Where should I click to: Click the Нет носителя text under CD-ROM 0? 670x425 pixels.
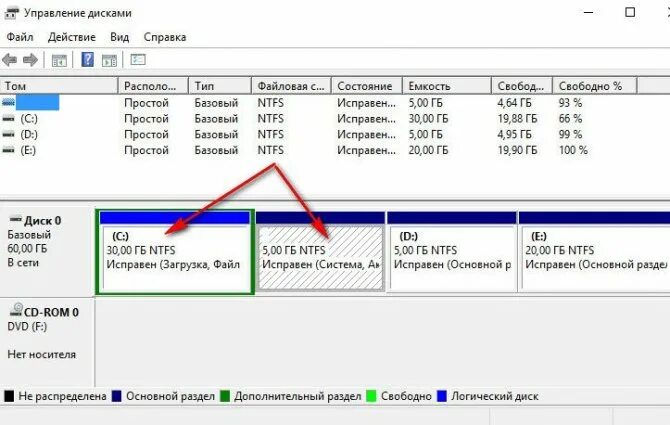(x=41, y=355)
